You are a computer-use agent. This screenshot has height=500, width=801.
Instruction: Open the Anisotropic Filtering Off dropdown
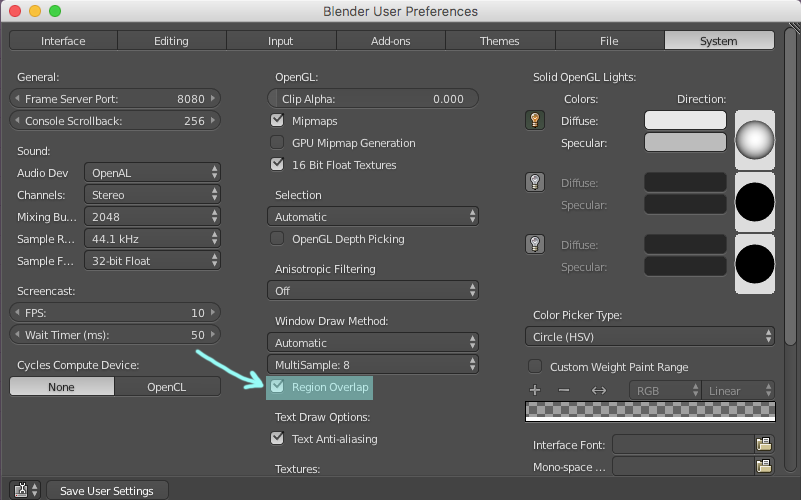click(373, 291)
